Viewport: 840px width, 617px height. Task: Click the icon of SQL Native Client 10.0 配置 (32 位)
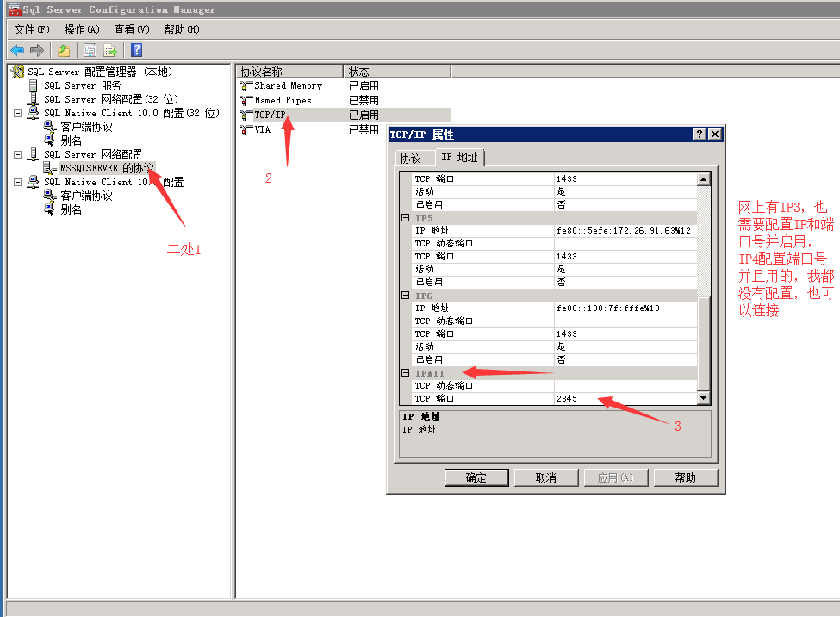click(x=34, y=113)
